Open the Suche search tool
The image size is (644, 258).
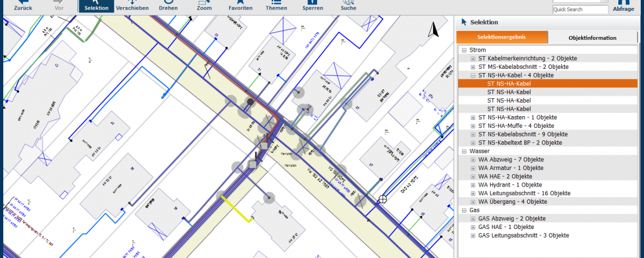[348, 5]
